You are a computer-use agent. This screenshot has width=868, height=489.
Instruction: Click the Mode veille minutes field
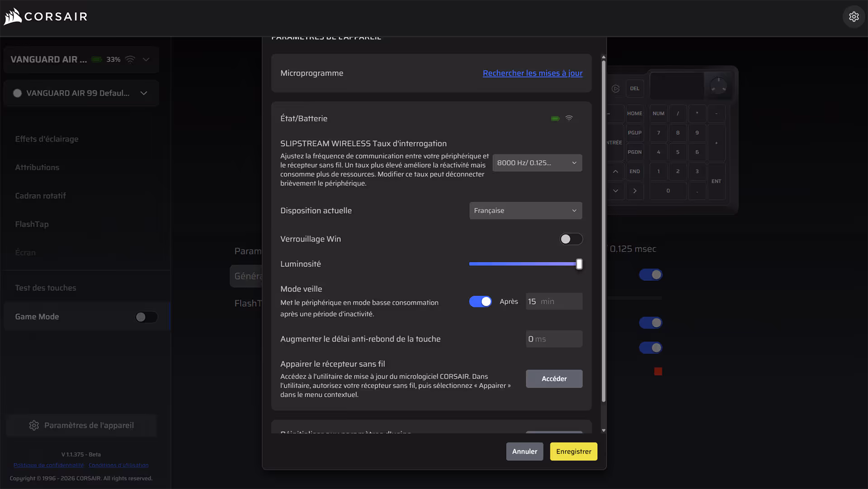(x=554, y=302)
